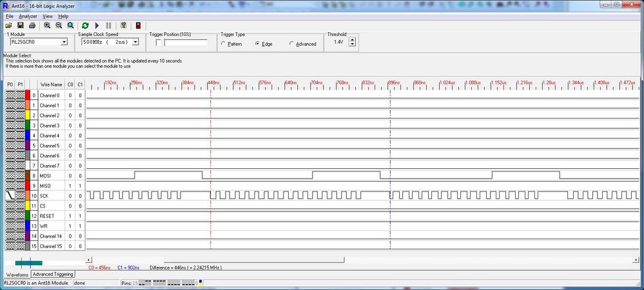The height and width of the screenshot is (290, 644).
Task: Select the Advanced trigger type radio button
Action: point(291,44)
